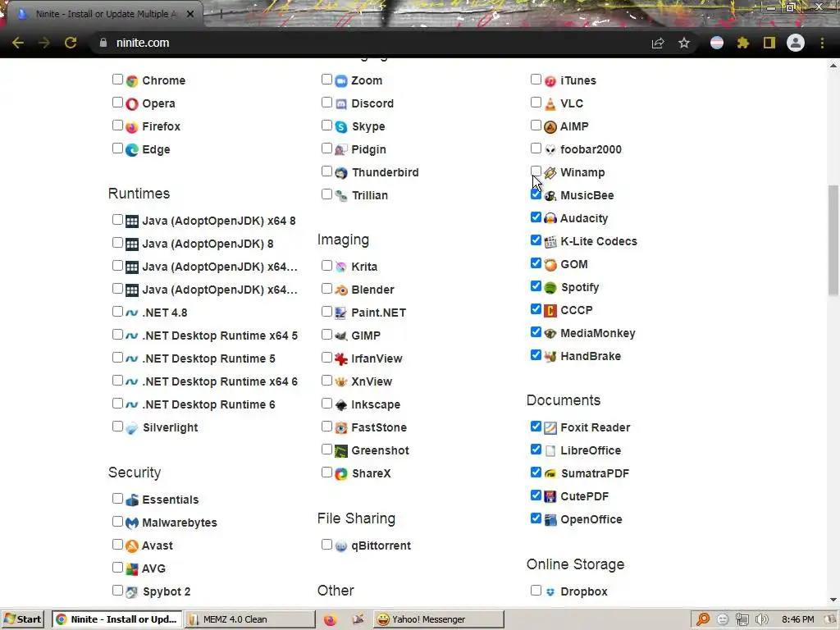
Task: Click the Firefox logo icon
Action: (132, 127)
